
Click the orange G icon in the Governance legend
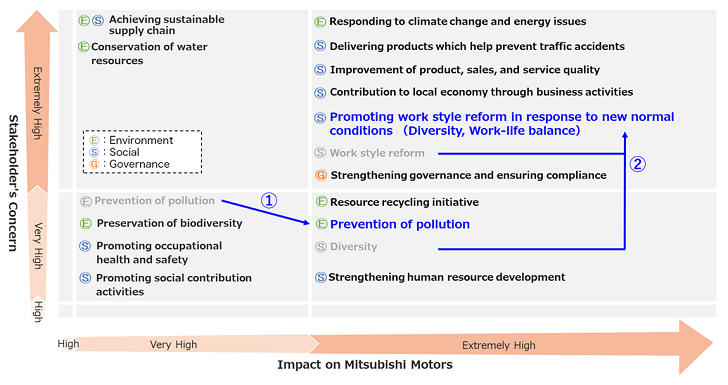94,164
